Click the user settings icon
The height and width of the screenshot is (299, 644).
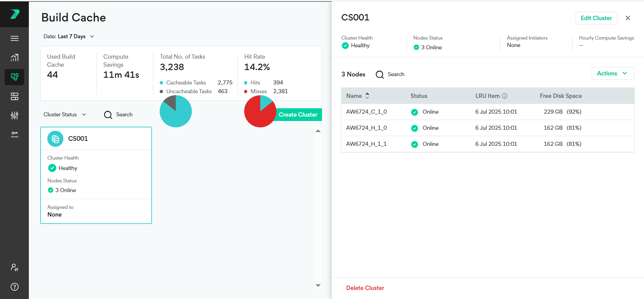point(14,267)
